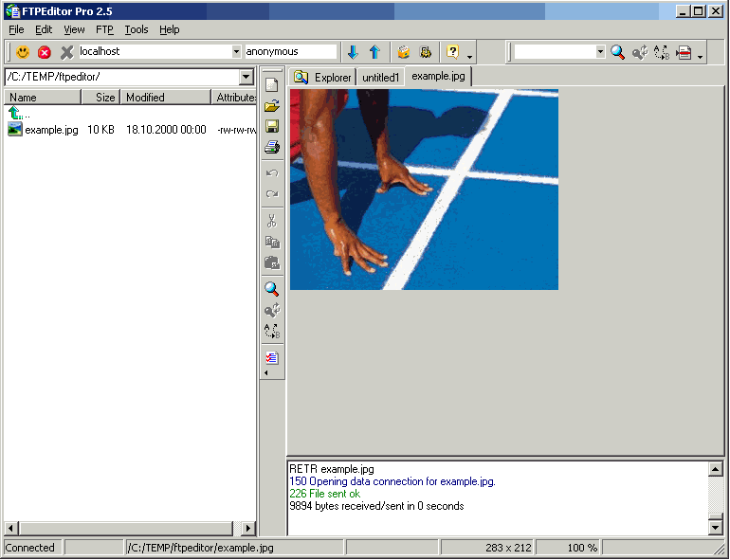Click the localhost host field
730x560 pixels.
155,52
